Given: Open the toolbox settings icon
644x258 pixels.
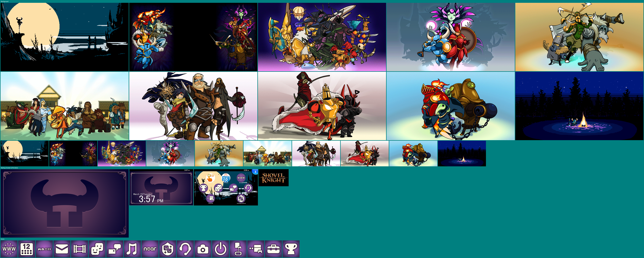Looking at the screenshot, I should [x=273, y=249].
